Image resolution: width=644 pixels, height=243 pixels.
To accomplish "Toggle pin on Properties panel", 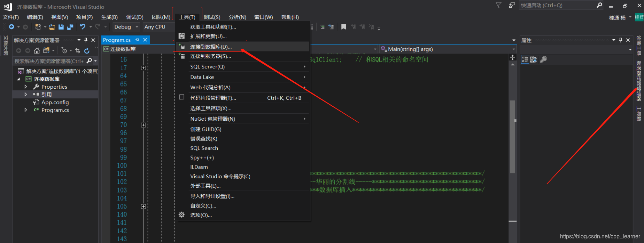I will tap(621, 40).
